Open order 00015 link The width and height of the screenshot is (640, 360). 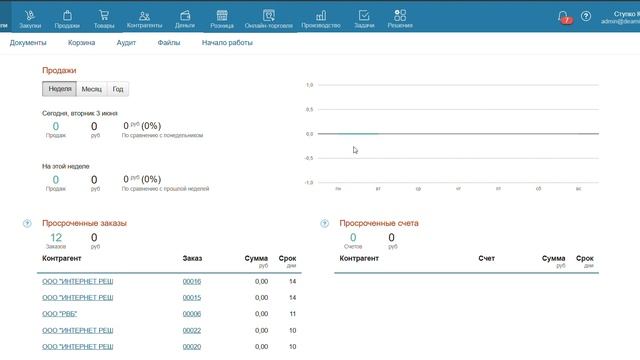pyautogui.click(x=192, y=298)
